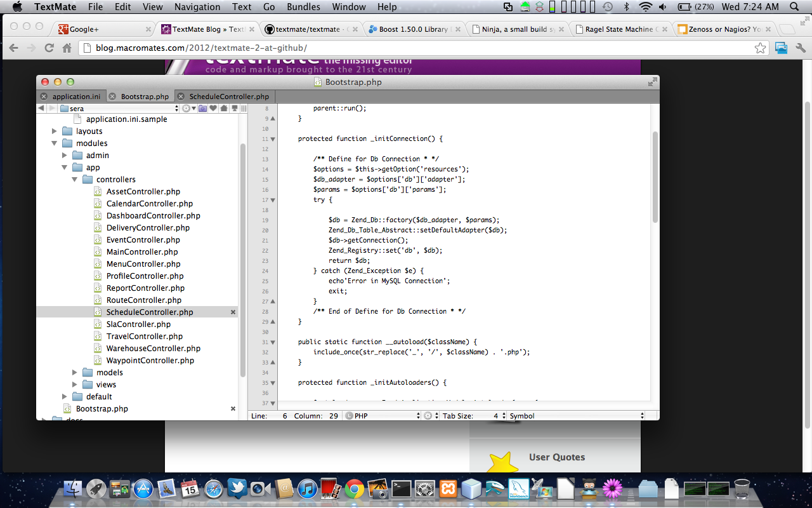Toggle fold marker at line 33
The width and height of the screenshot is (812, 508).
(x=273, y=363)
